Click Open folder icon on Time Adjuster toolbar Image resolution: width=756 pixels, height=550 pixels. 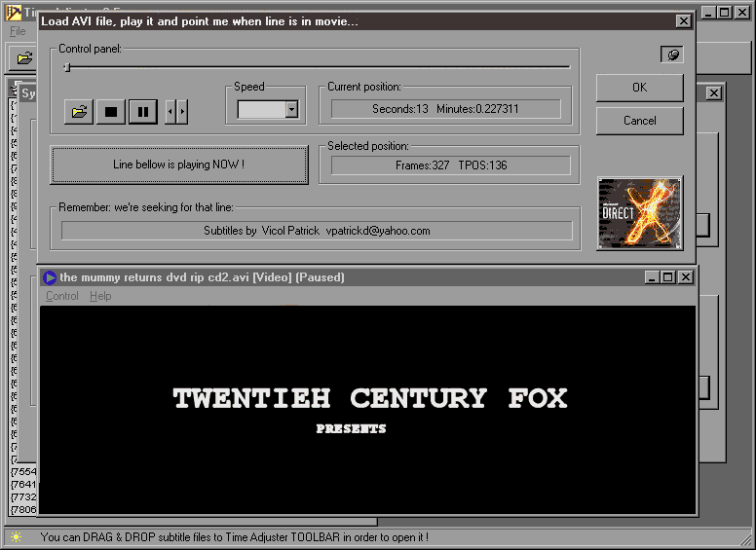click(24, 58)
